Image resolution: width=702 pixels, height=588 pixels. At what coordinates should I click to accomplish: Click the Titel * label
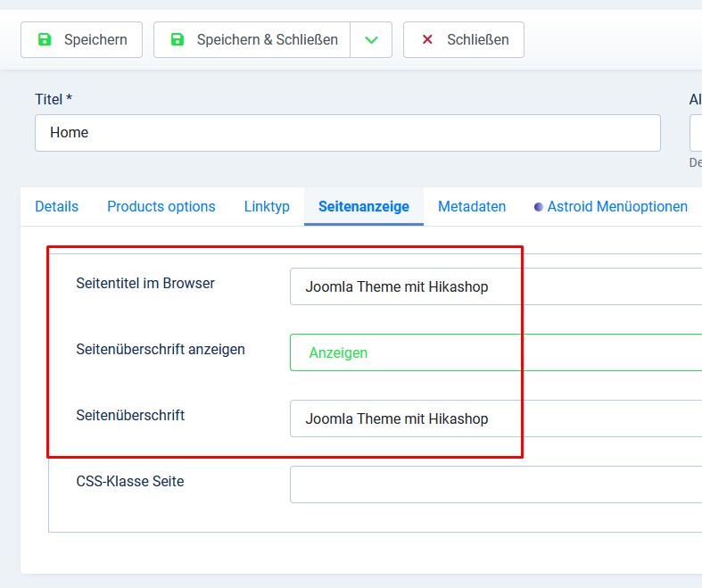pyautogui.click(x=54, y=99)
